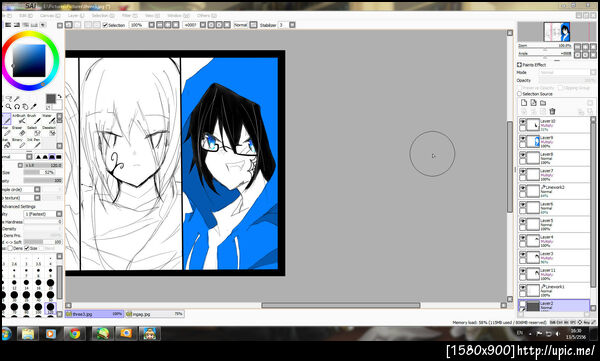
Task: Open the rotation angle dropdown in toolbar
Action: [x=203, y=25]
